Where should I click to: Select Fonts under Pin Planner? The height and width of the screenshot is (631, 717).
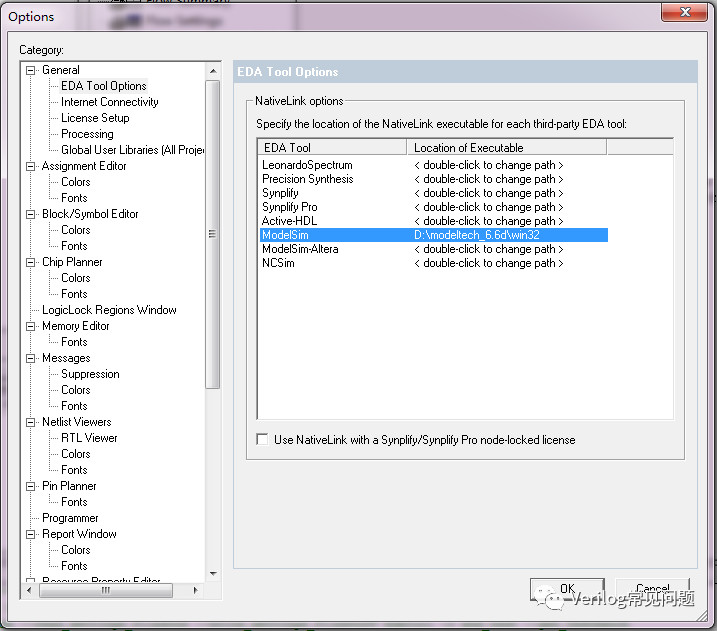pyautogui.click(x=74, y=502)
